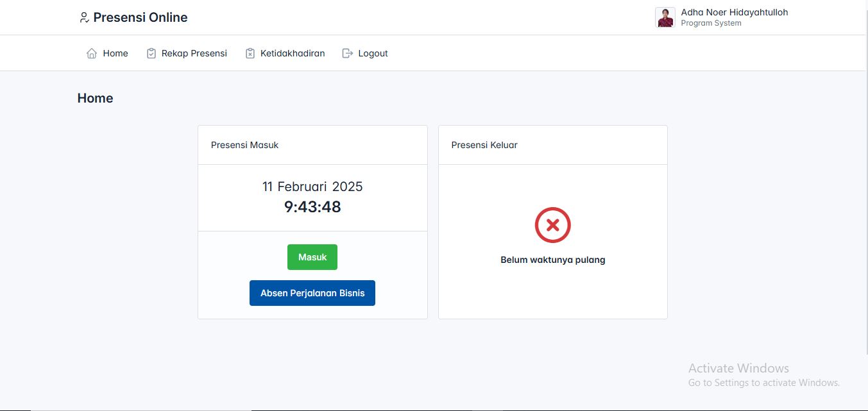Click the Absen Perjalanan Bisnis button

(312, 293)
